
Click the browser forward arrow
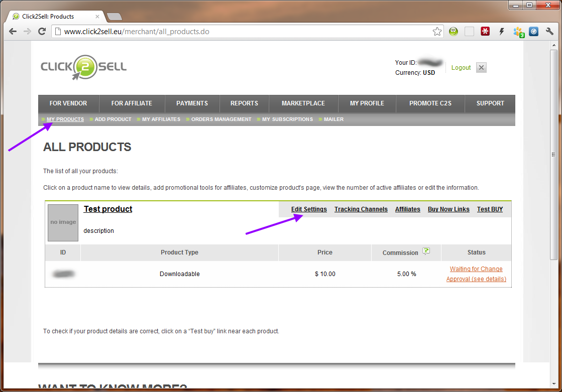click(x=27, y=32)
